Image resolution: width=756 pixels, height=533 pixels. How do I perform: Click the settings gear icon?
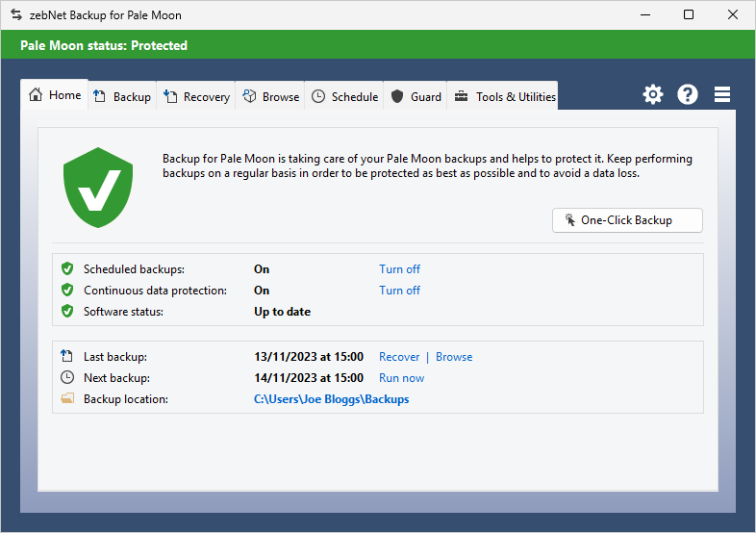[x=653, y=94]
